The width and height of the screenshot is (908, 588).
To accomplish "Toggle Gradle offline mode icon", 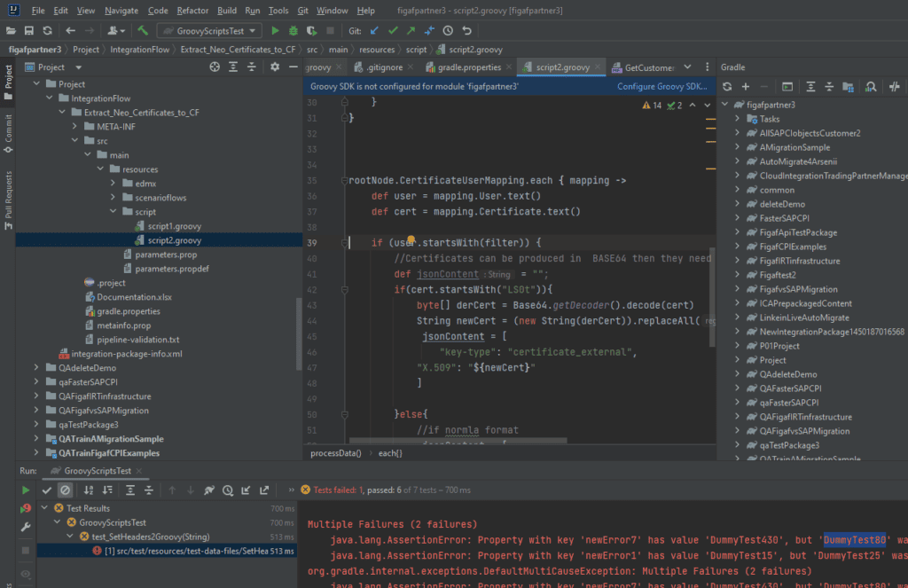I will pos(895,87).
